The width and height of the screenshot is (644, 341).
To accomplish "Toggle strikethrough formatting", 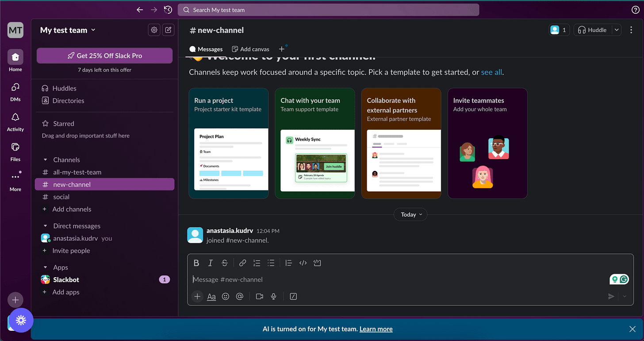I will pyautogui.click(x=225, y=263).
